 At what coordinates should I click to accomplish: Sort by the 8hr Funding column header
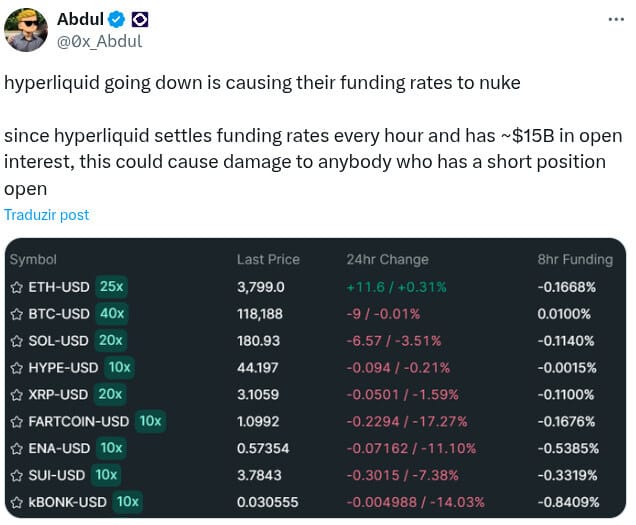575,259
